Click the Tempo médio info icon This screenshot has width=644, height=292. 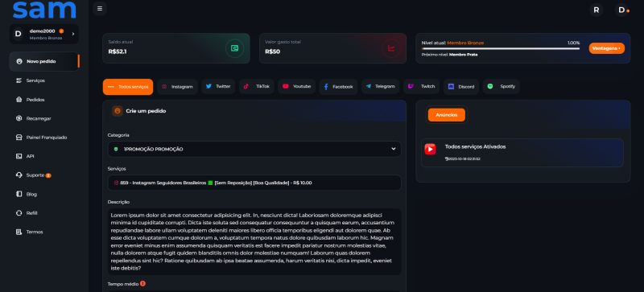point(142,283)
